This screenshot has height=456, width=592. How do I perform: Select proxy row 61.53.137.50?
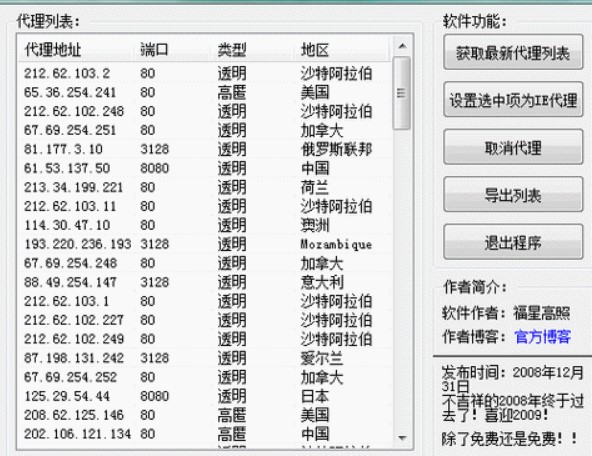click(x=205, y=168)
